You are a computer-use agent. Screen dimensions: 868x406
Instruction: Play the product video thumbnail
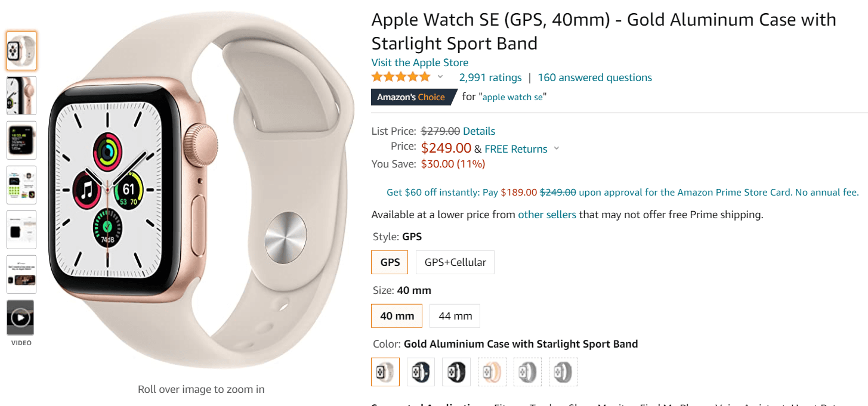point(21,317)
